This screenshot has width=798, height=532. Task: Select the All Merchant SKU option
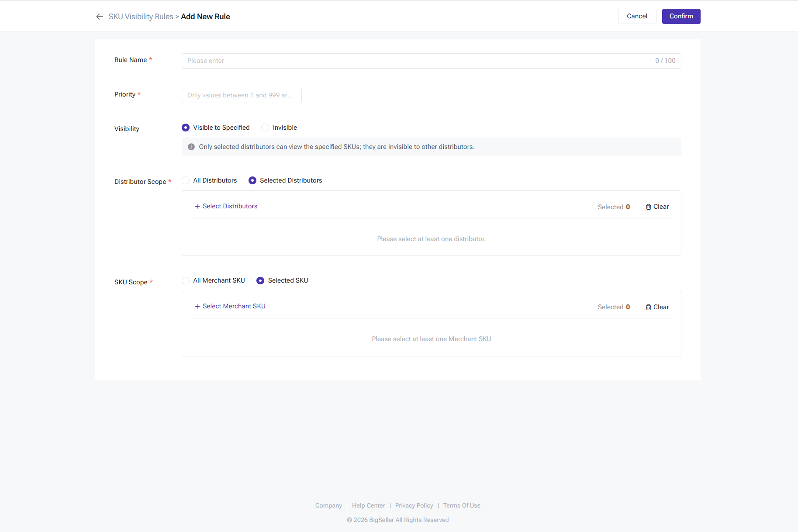tap(186, 280)
